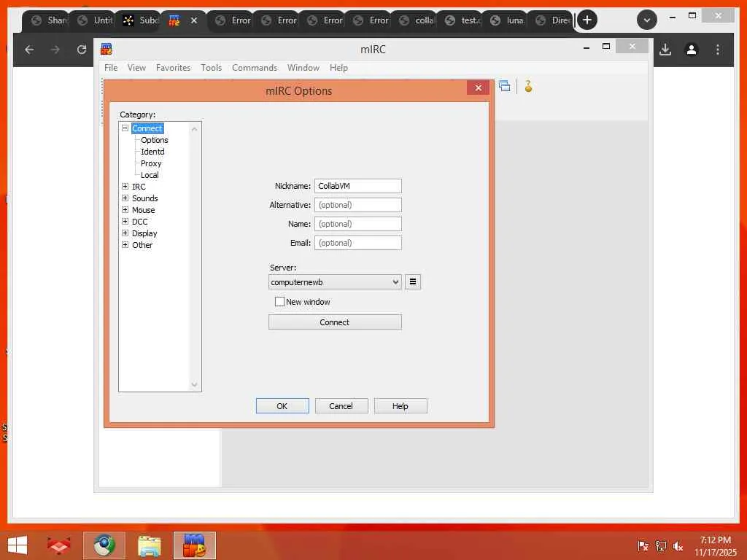Open the Favorites menu

[174, 68]
